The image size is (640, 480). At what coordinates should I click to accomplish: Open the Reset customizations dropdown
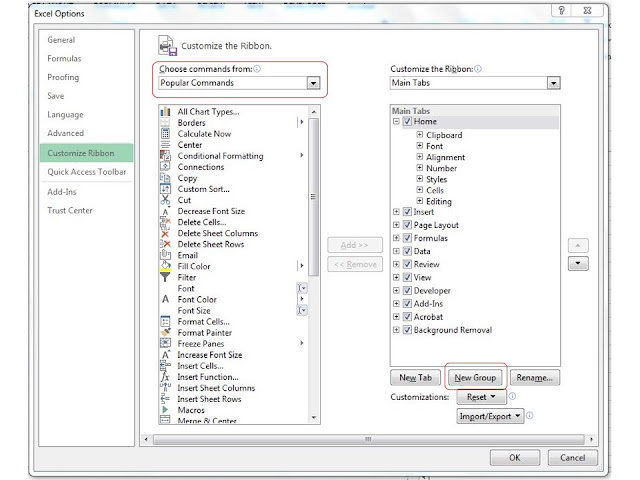tap(481, 397)
